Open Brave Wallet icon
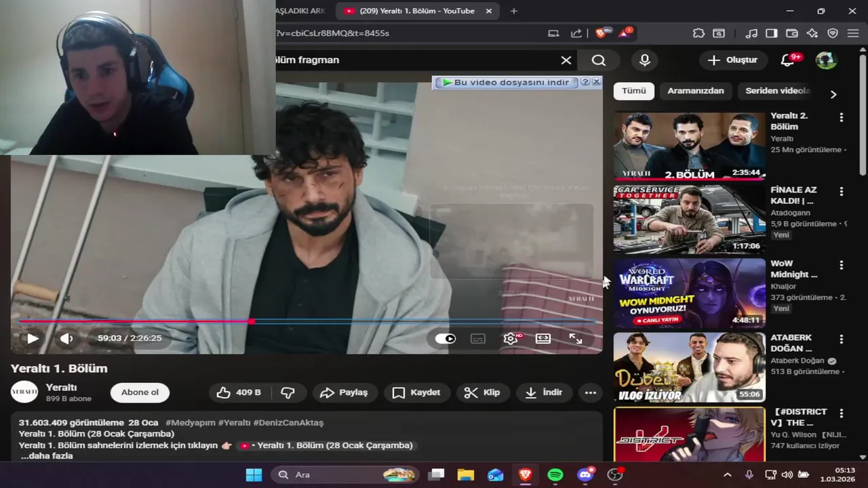868x488 pixels. pyautogui.click(x=792, y=33)
